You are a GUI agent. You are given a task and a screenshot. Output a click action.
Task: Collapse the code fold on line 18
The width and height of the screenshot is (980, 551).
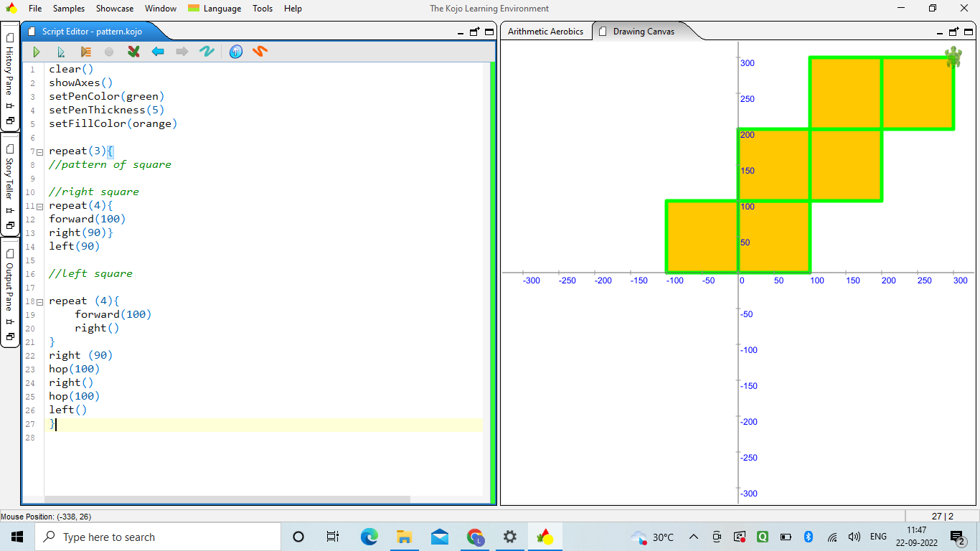click(39, 301)
